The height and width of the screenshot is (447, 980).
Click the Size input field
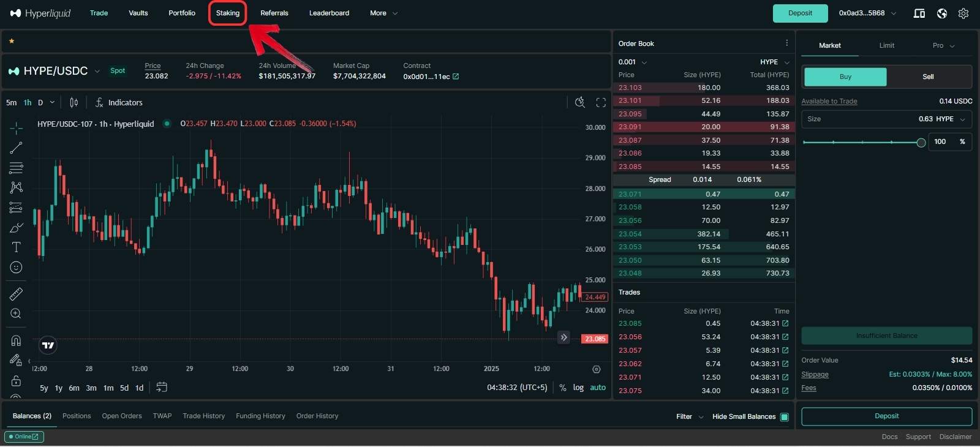(x=886, y=119)
